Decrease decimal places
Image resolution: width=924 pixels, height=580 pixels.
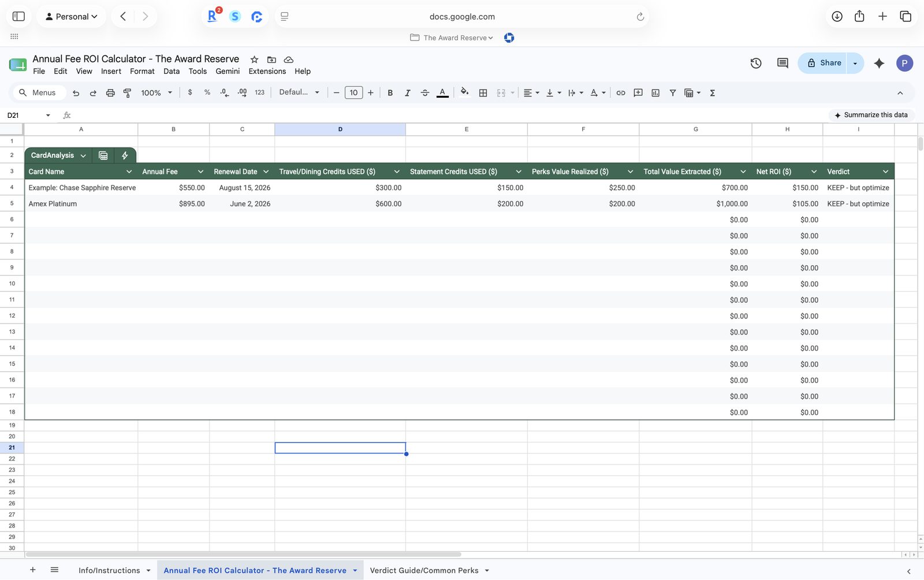coord(225,92)
